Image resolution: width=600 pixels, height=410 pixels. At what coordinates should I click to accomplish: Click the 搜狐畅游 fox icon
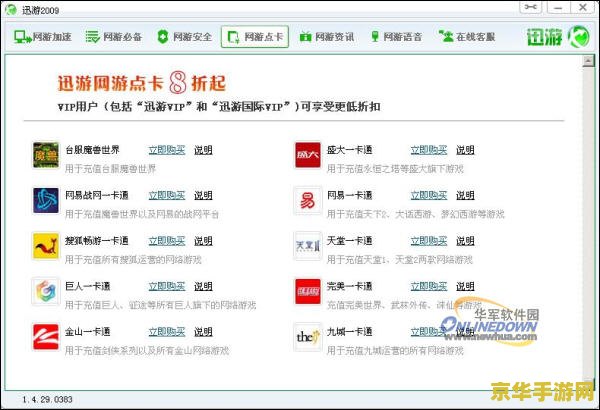point(46,246)
